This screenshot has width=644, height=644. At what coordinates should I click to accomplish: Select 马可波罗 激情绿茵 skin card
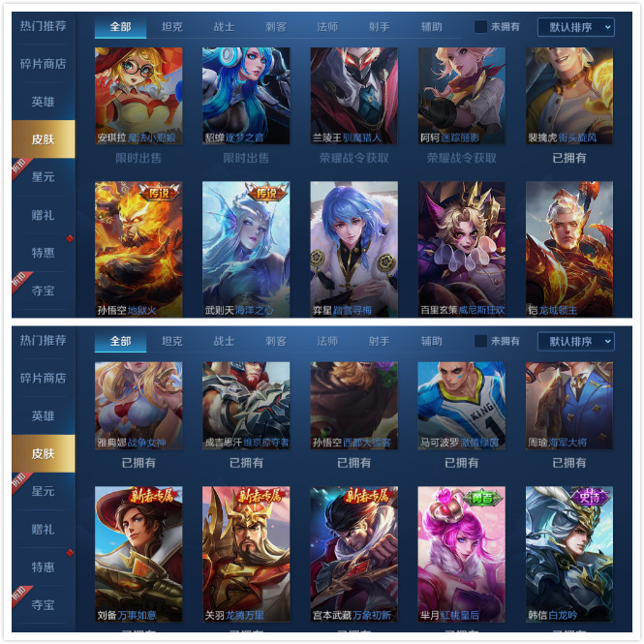[x=461, y=406]
